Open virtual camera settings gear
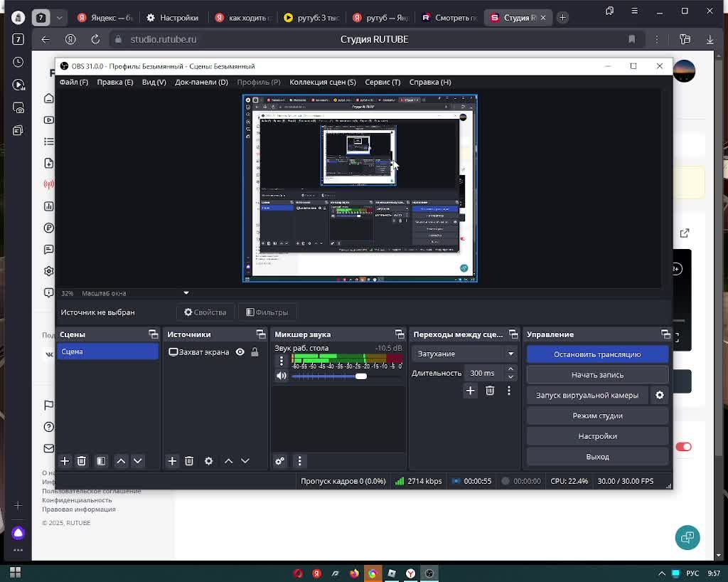Screen dimensions: 728x582 click(x=660, y=395)
